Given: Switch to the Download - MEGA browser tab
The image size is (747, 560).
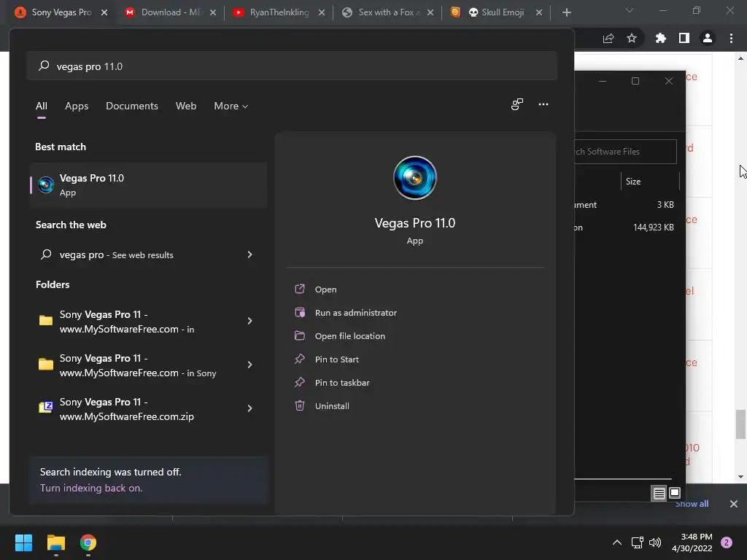Looking at the screenshot, I should tap(169, 12).
